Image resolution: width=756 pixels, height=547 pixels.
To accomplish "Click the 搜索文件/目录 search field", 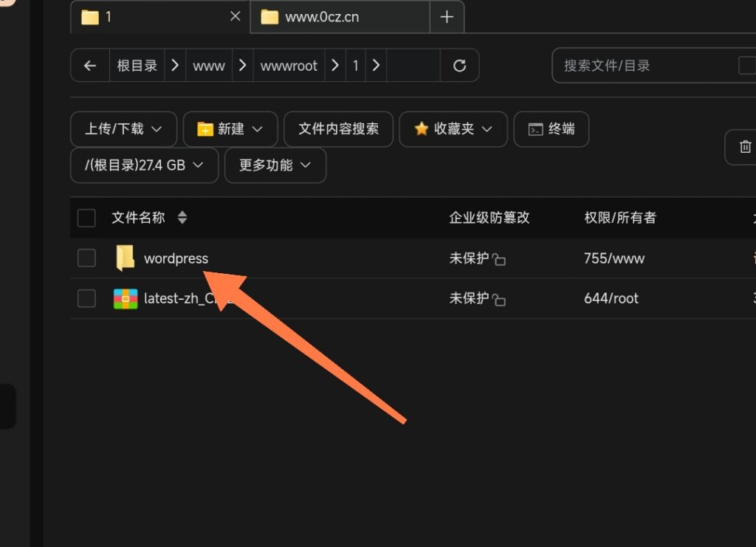I will tap(642, 66).
